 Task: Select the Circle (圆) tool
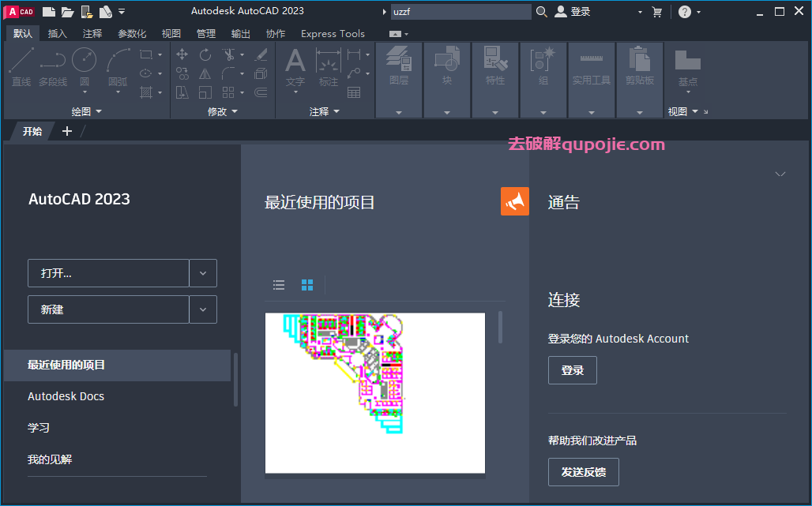(84, 67)
